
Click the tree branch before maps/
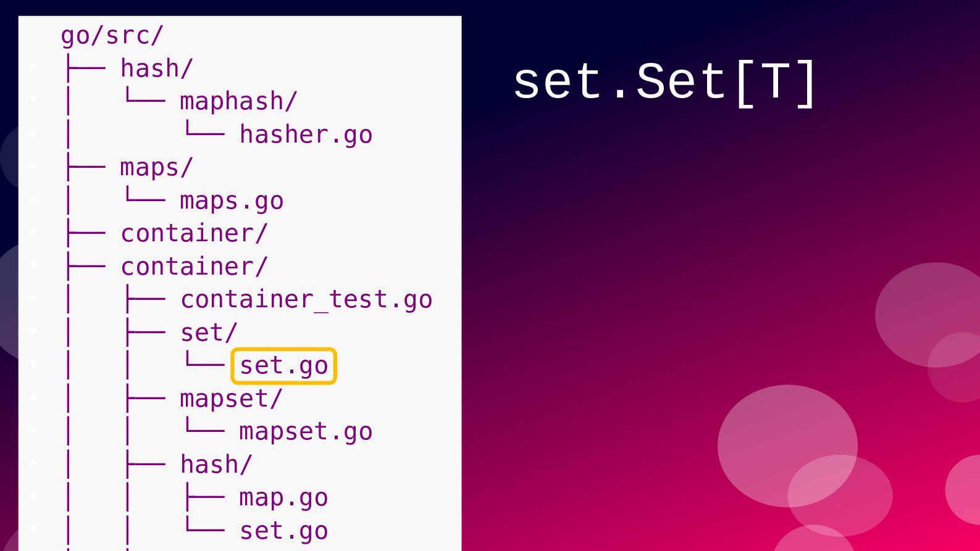85,167
